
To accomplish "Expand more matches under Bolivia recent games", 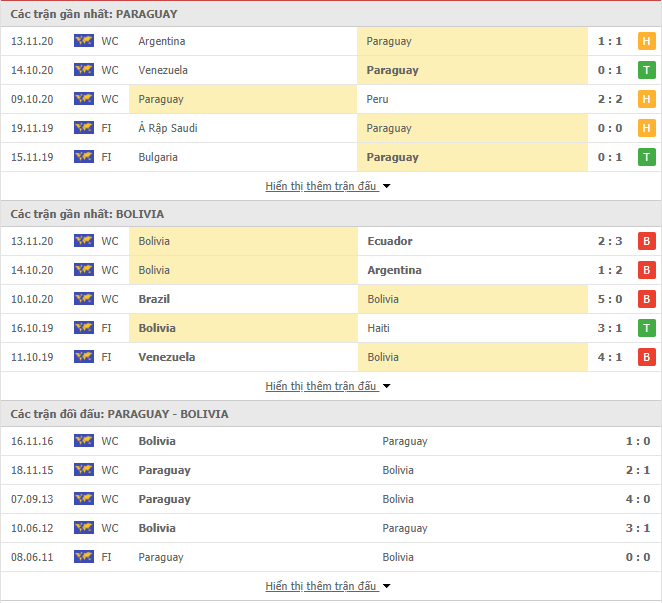I will [328, 386].
